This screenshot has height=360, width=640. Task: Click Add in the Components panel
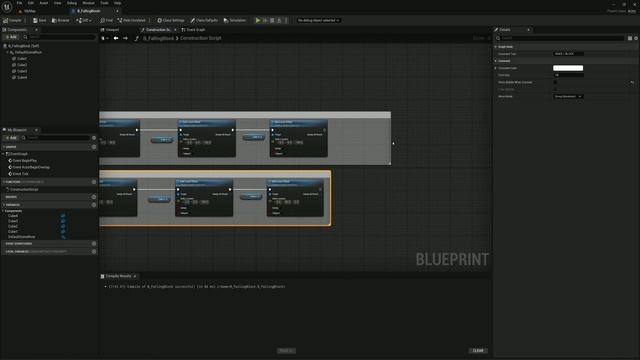[11, 37]
